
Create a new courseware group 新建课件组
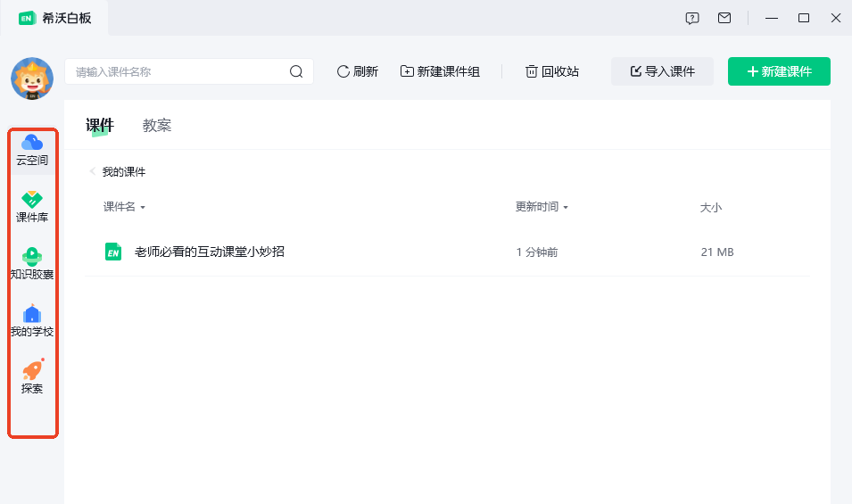coord(440,71)
